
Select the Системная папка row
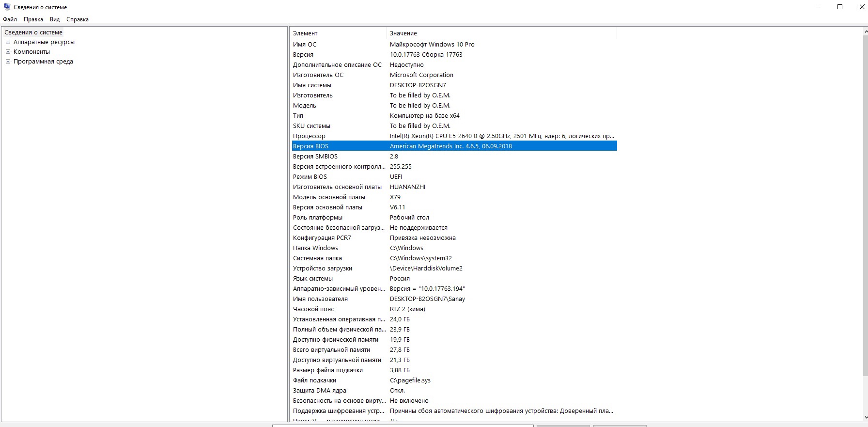click(x=453, y=258)
